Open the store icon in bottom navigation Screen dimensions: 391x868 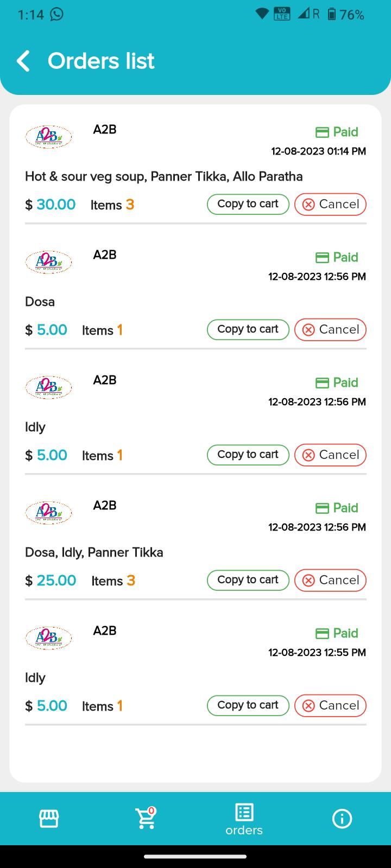tap(49, 819)
